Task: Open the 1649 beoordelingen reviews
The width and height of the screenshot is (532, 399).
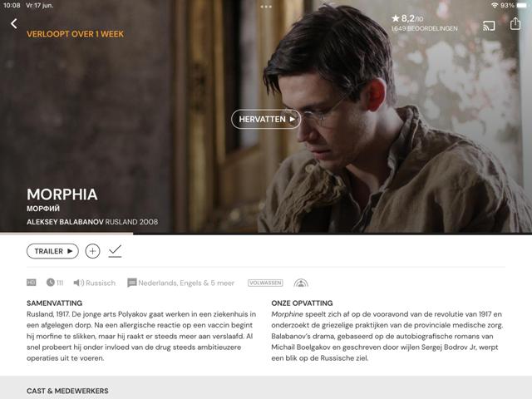Action: click(x=425, y=28)
